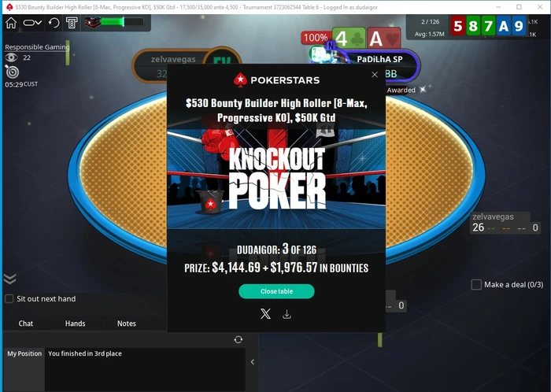The width and height of the screenshot is (551, 392).
Task: Open the table view dropdown
Action: click(32, 23)
